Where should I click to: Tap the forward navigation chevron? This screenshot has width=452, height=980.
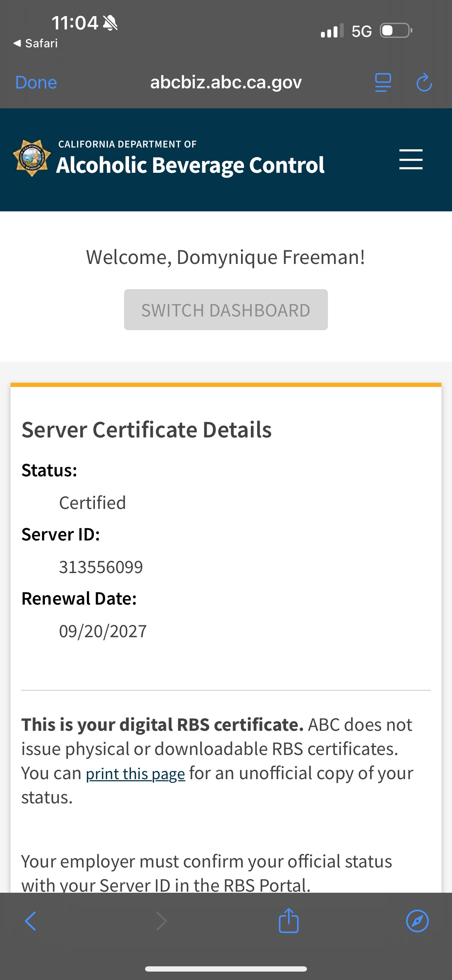tap(162, 921)
